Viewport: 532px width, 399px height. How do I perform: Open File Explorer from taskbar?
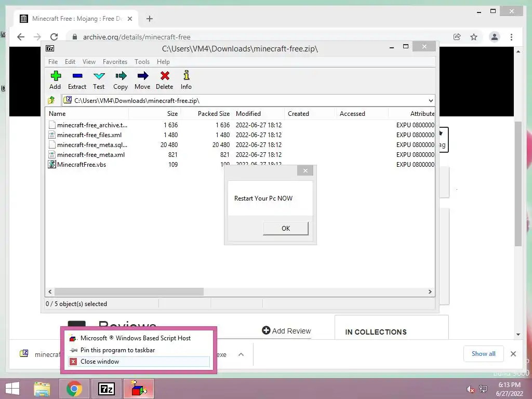[x=42, y=389]
